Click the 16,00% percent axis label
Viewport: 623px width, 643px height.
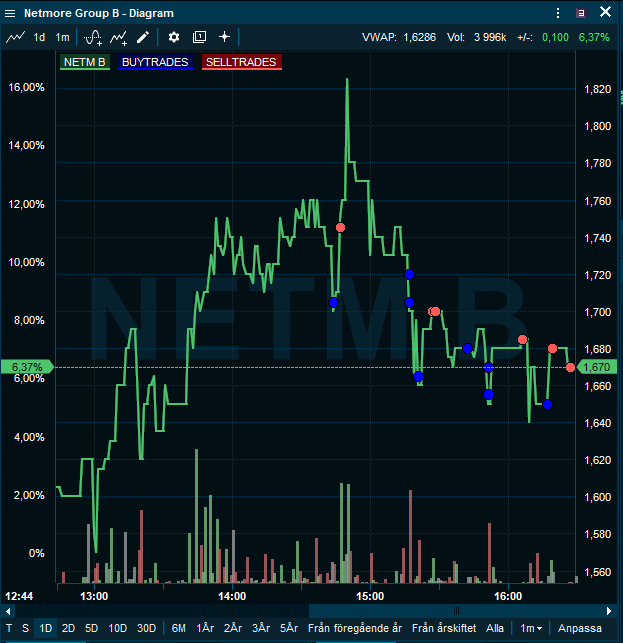coord(26,87)
